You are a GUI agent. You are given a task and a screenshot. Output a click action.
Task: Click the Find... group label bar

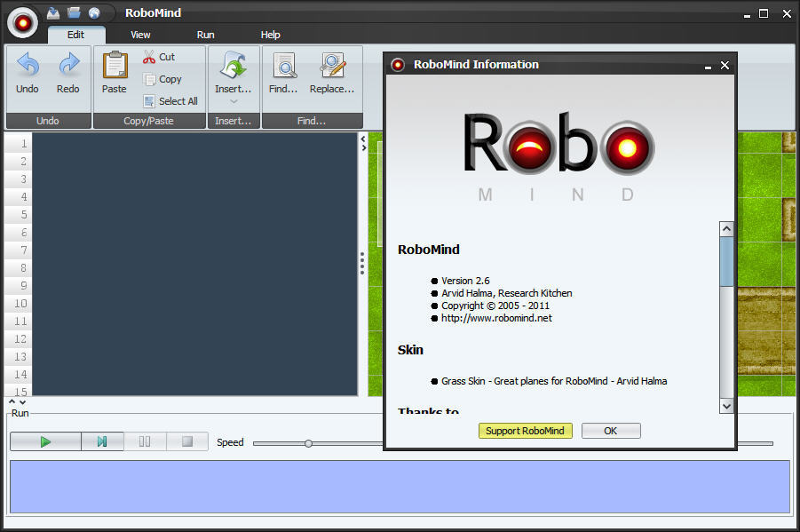point(313,121)
